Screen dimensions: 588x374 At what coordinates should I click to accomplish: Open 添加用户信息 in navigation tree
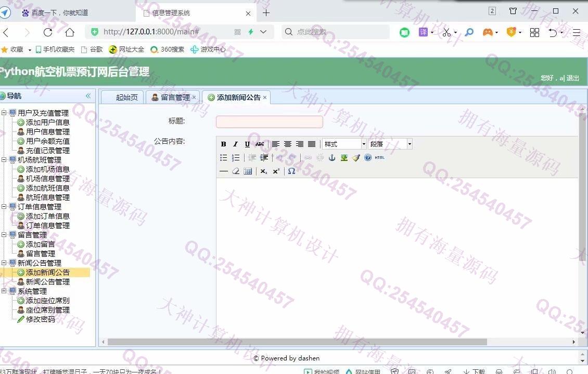[x=48, y=122]
